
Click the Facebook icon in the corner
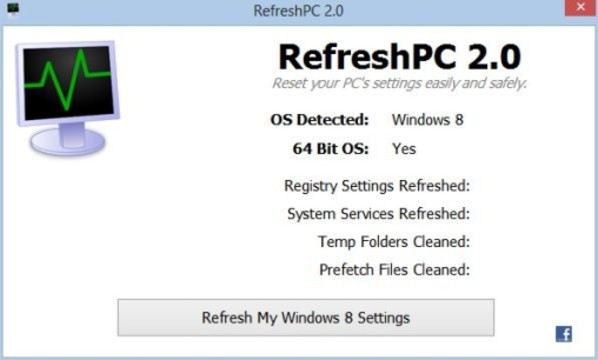coord(564,334)
